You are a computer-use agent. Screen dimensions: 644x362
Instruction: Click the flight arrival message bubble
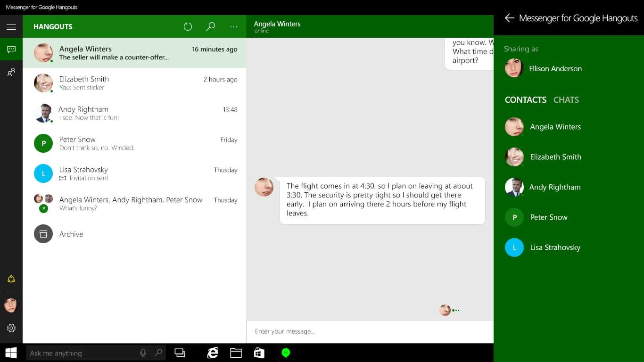(382, 201)
